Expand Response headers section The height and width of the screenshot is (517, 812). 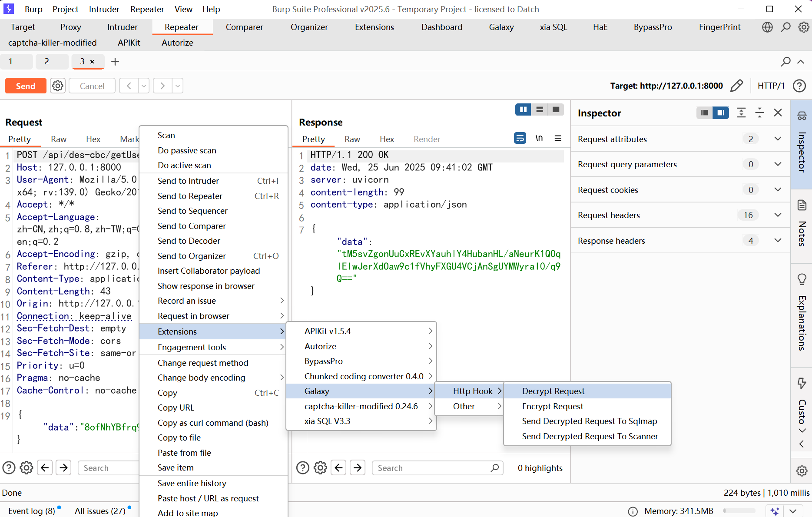click(778, 240)
